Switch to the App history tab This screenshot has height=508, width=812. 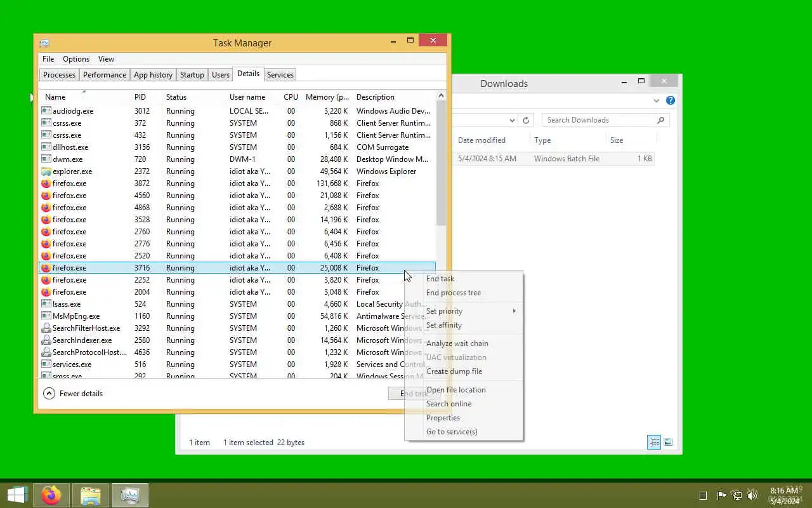point(153,75)
